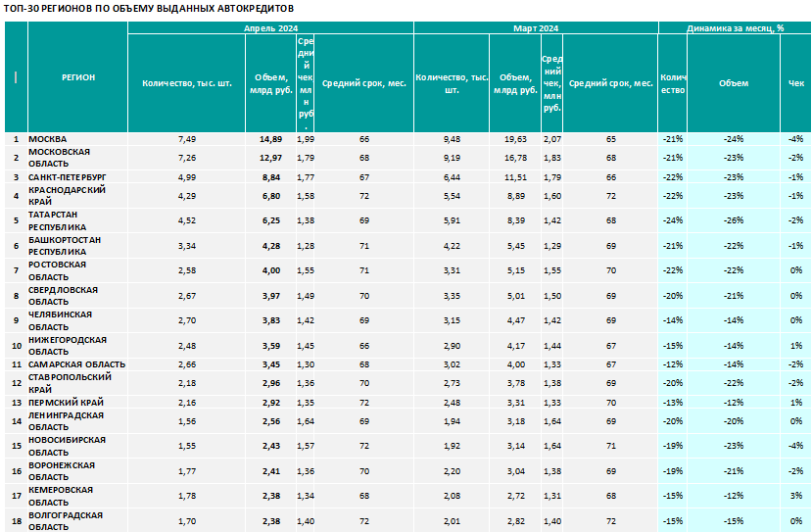Select Краснодарский край March quantity 5,54

tap(452, 196)
